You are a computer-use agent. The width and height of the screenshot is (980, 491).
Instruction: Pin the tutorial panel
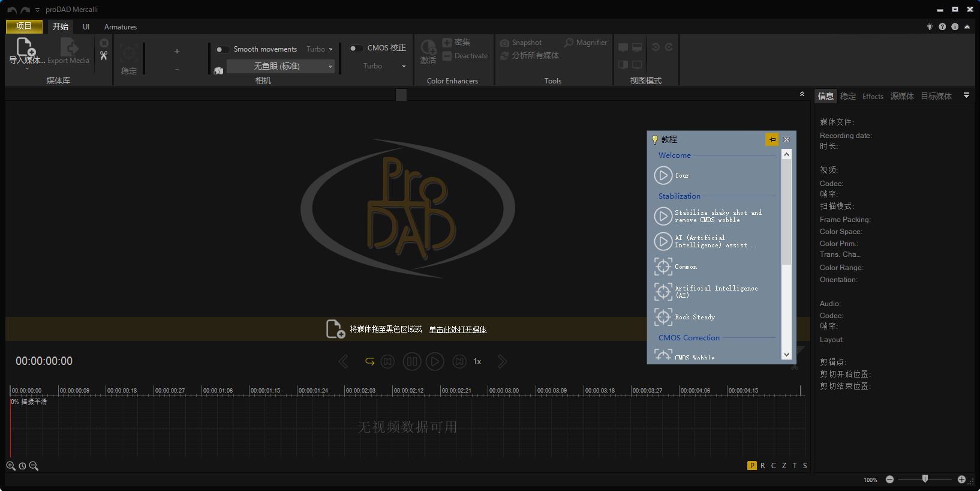point(772,139)
